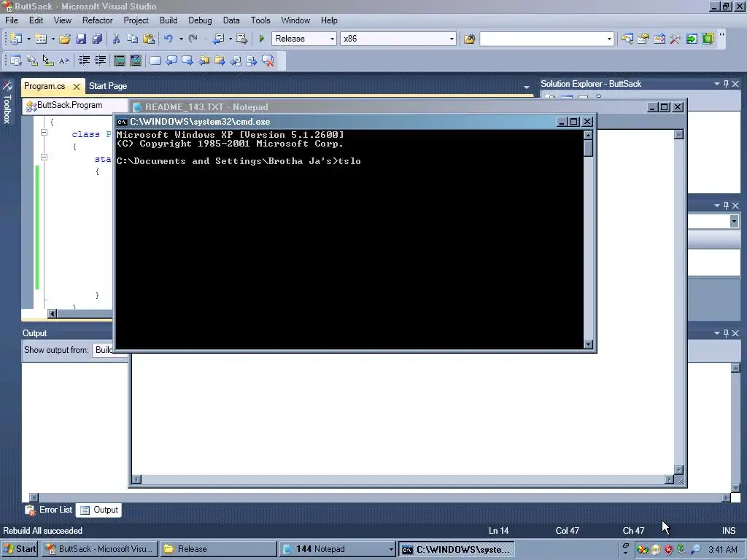Open the Object Browser toolbar icon
This screenshot has width=747, height=560.
(659, 39)
